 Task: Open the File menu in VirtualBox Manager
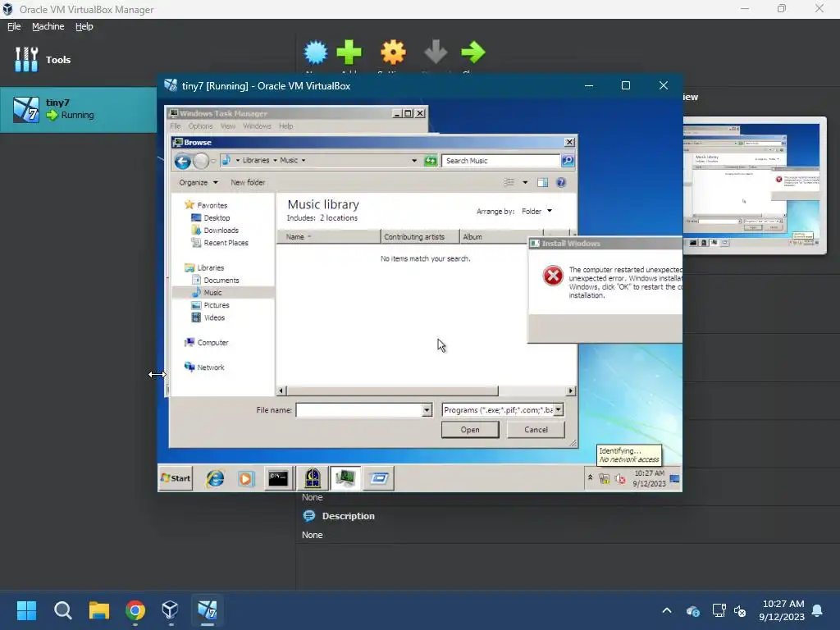pos(14,26)
